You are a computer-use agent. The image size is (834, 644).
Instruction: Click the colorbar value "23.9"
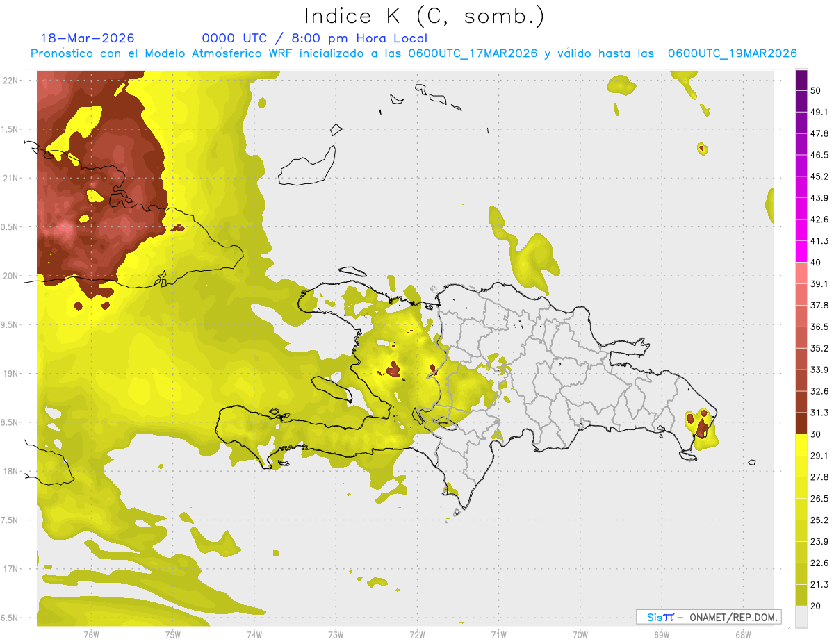(820, 541)
